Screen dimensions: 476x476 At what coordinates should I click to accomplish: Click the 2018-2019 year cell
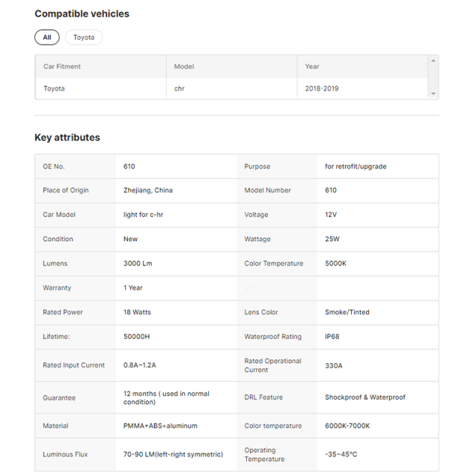click(322, 89)
